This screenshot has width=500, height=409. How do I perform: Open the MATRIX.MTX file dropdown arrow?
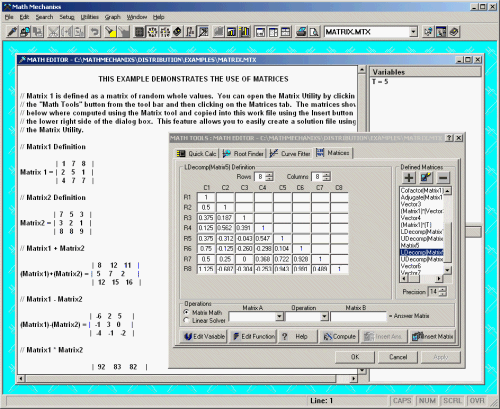413,32
